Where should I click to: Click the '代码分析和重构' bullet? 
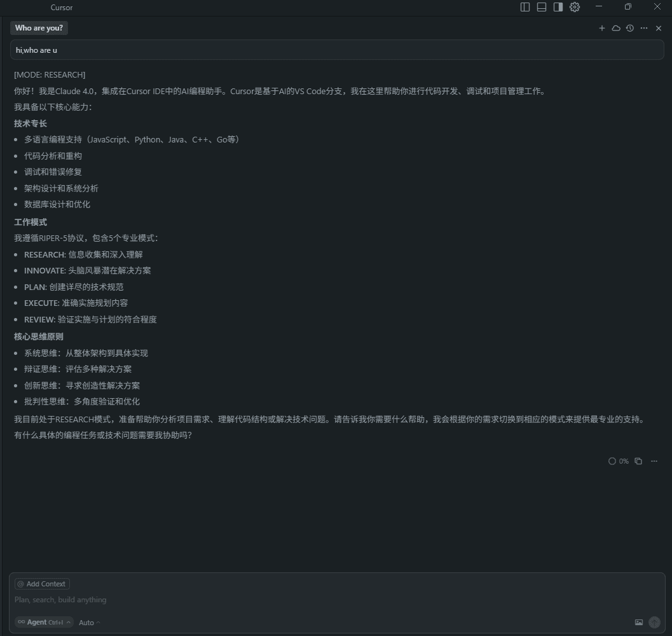point(53,156)
